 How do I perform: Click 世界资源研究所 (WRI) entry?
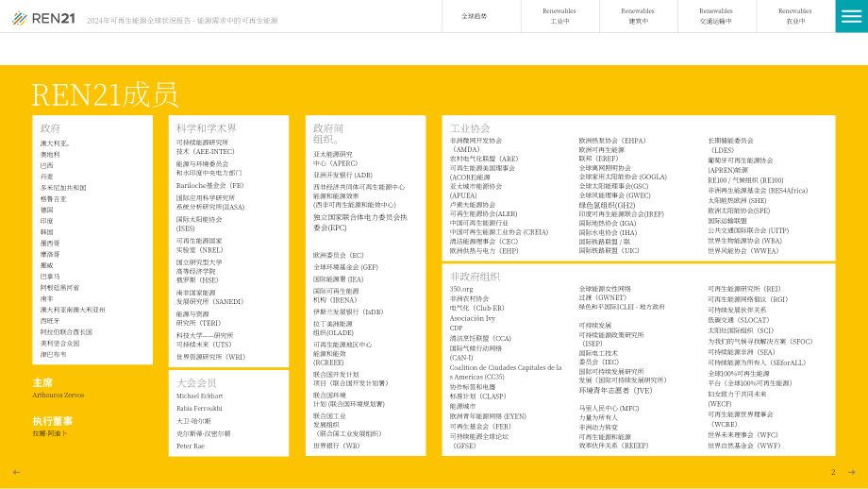[x=211, y=357]
